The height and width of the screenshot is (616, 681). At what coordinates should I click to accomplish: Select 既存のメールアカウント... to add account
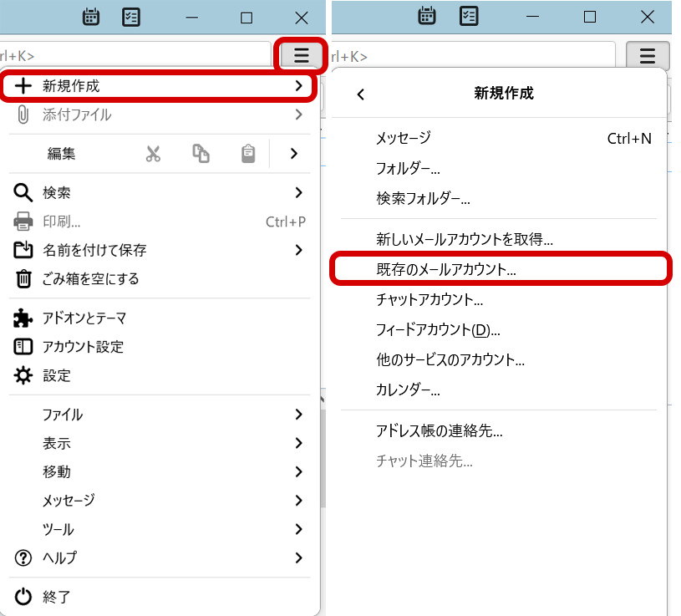click(x=446, y=270)
